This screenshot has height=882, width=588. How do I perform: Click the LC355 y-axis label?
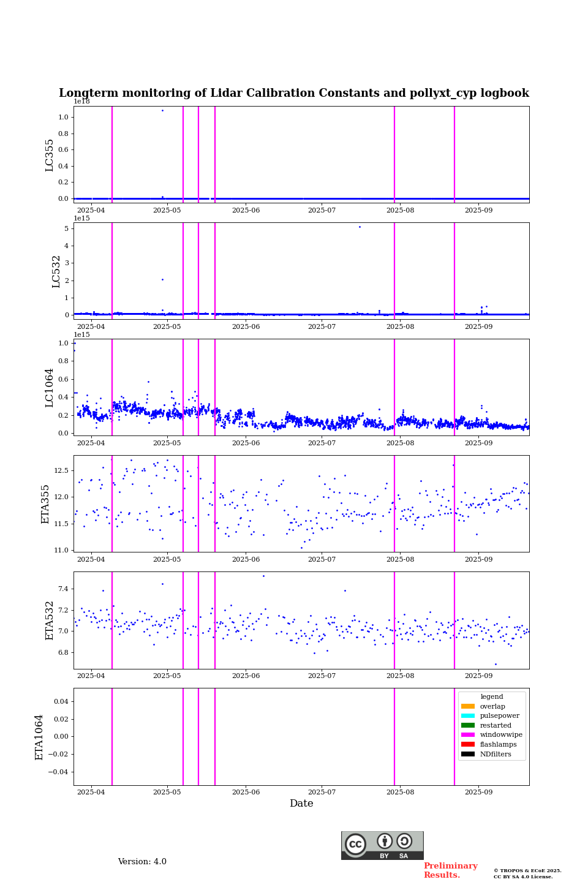50,155
